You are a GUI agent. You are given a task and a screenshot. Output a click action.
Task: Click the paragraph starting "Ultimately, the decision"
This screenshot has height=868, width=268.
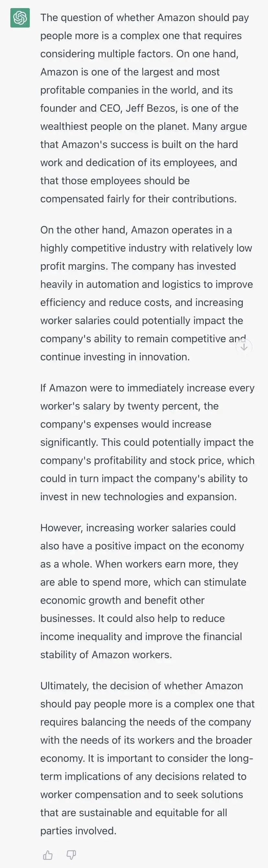coord(148,758)
